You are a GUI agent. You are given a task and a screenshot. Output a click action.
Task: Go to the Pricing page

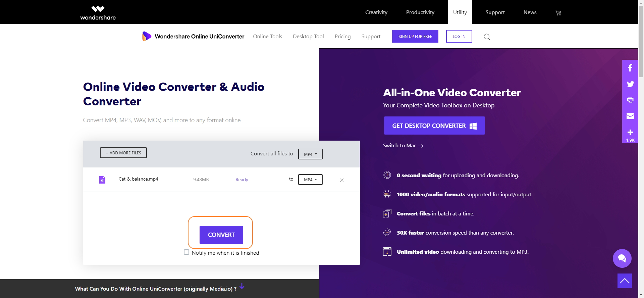(342, 36)
